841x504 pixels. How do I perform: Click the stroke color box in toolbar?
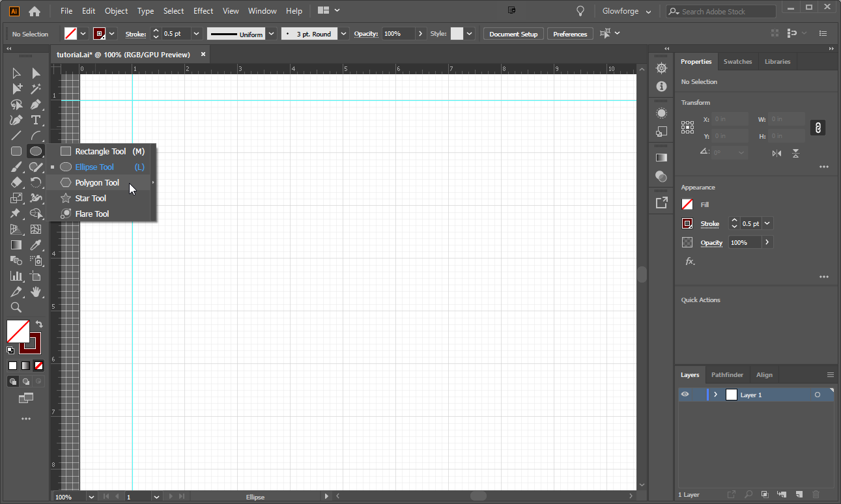point(30,343)
